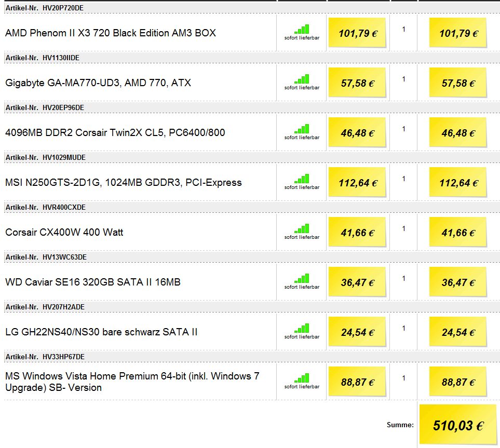Click unit price 36,47 € for WD Caviar

pyautogui.click(x=357, y=282)
